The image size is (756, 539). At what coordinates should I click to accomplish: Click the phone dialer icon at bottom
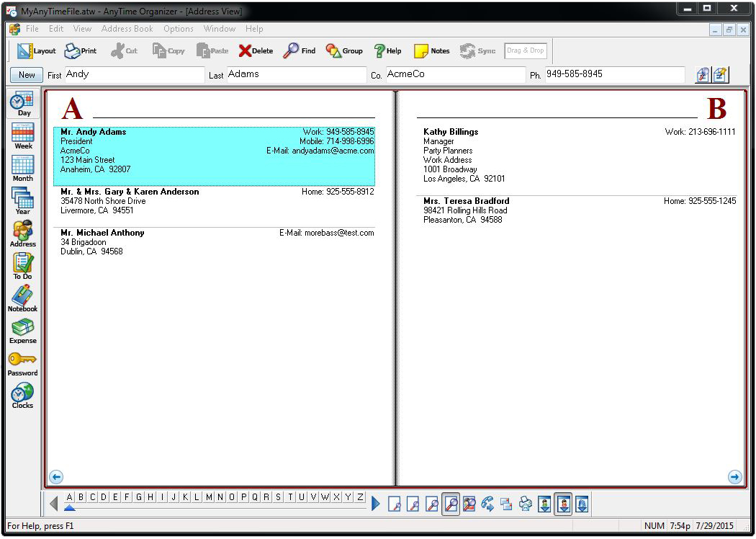tap(488, 504)
